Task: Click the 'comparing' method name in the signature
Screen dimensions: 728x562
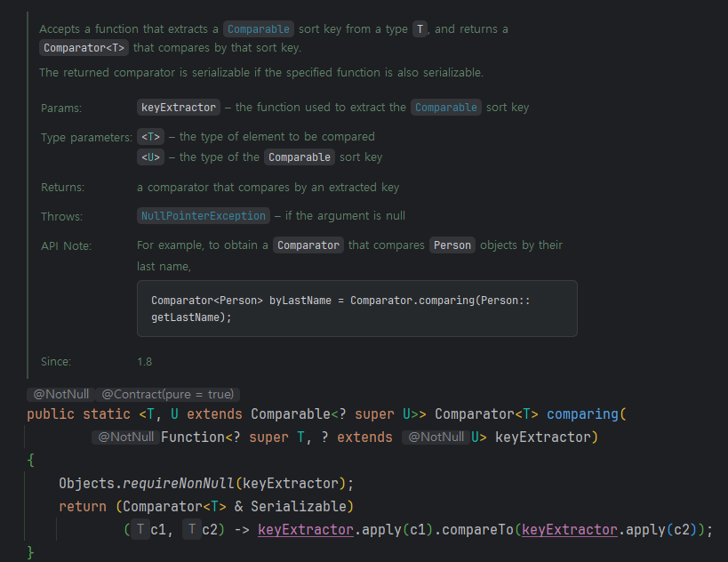Action: (582, 414)
